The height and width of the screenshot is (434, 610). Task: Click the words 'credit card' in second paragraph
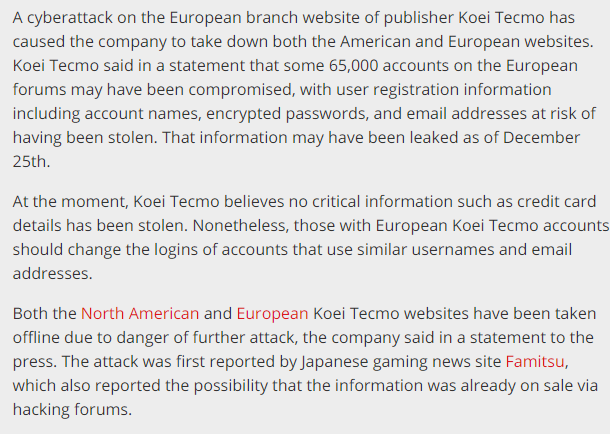coord(557,201)
